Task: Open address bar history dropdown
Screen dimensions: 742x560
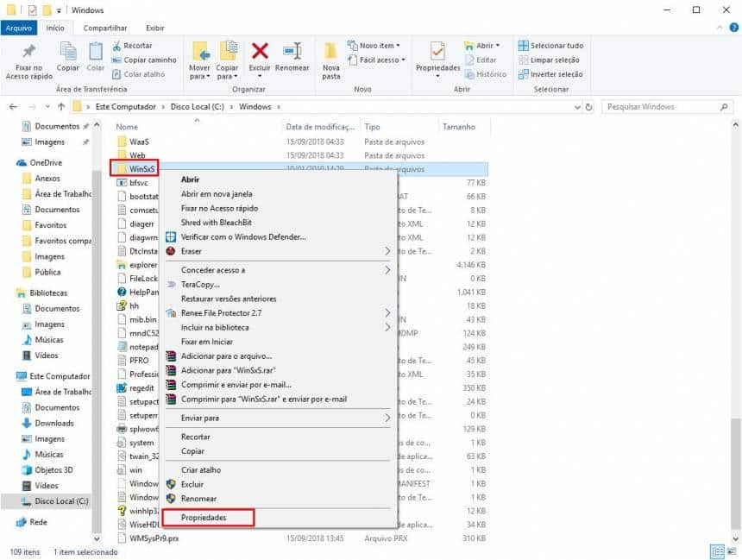Action: coord(577,107)
